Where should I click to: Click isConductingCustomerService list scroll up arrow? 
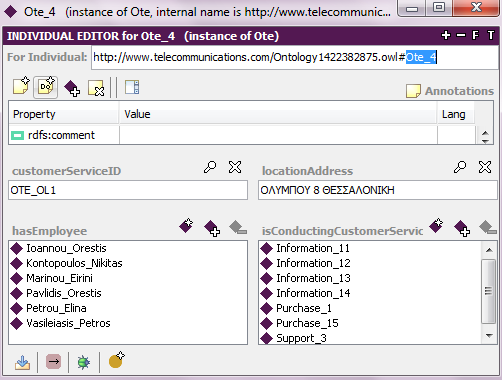(x=489, y=250)
